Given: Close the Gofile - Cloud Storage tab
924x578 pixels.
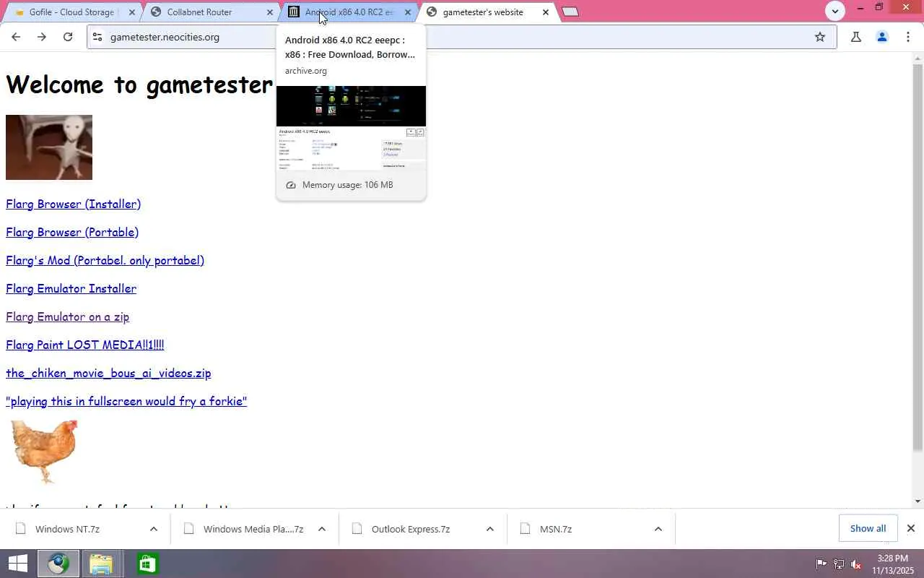Looking at the screenshot, I should click(131, 12).
